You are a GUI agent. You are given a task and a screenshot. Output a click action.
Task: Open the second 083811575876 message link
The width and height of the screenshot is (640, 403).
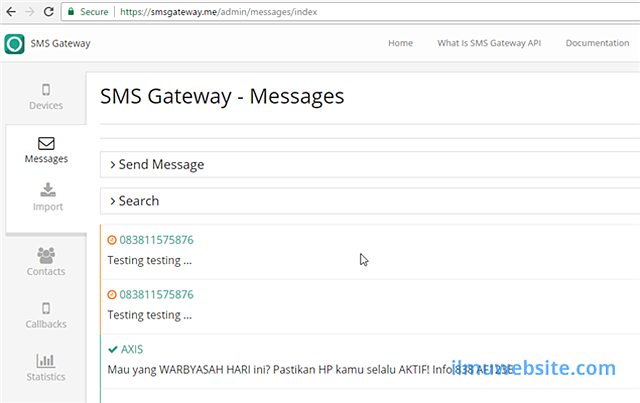[156, 295]
